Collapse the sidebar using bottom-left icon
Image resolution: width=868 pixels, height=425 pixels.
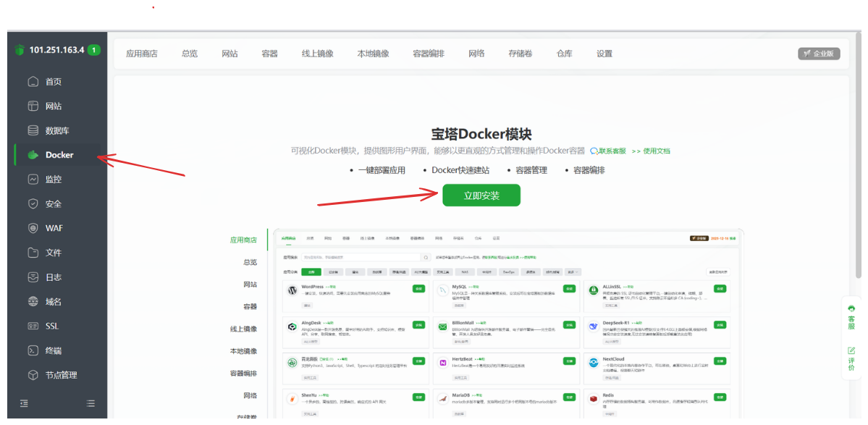25,403
